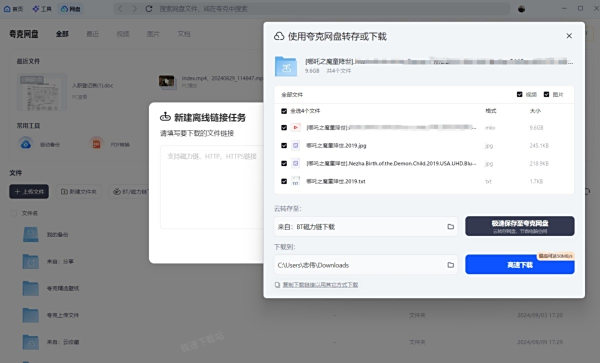This screenshot has width=600, height=363.
Task: Uncheck the 哪吒之魔童降世.2019.jpg checkbox
Action: (284, 145)
